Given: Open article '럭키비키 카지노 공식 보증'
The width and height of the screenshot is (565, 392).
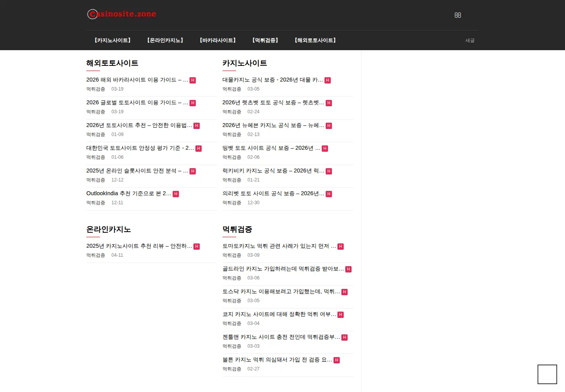Looking at the screenshot, I should click(273, 171).
